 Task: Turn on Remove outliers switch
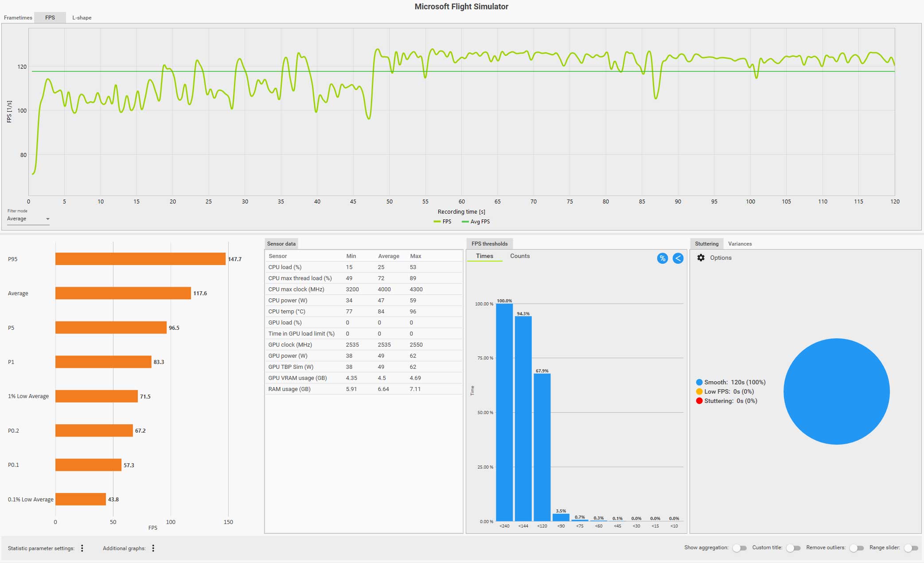pyautogui.click(x=856, y=548)
